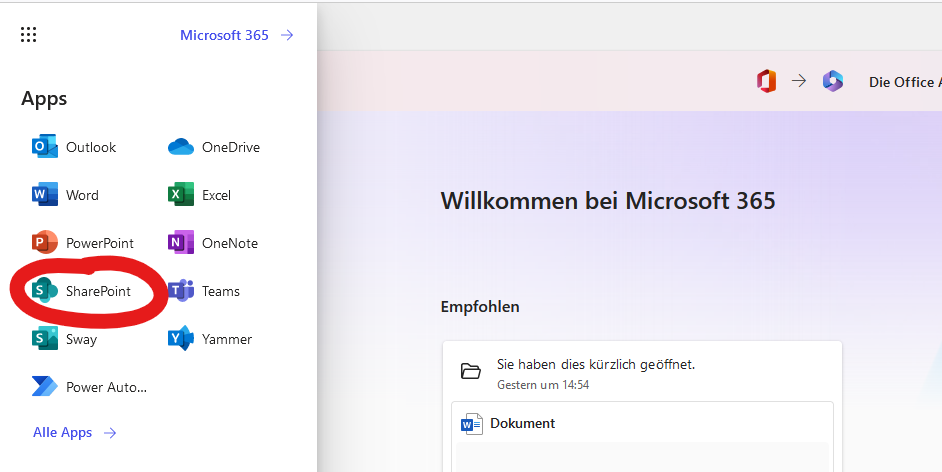This screenshot has height=472, width=942.
Task: Launch the Power Automate app icon
Action: point(45,387)
